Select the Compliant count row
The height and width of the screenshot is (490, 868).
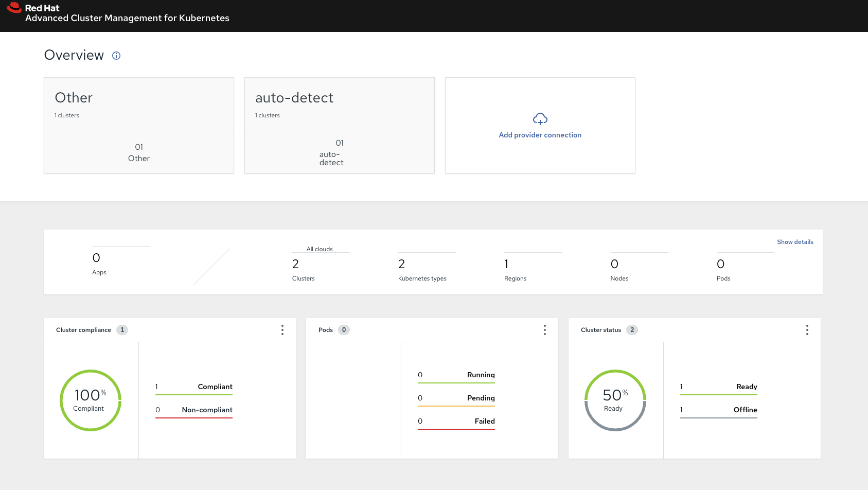click(194, 388)
